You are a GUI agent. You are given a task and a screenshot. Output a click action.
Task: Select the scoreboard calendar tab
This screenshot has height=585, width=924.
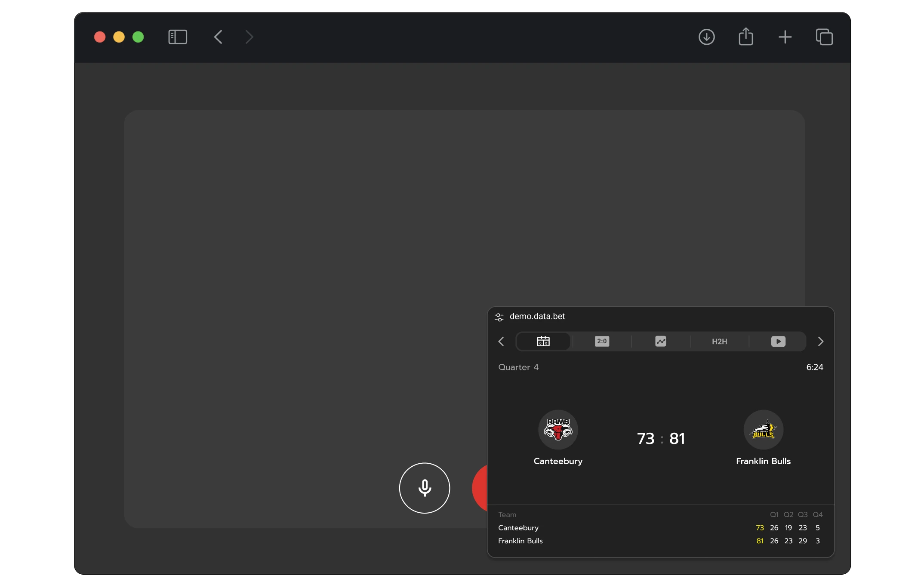click(543, 342)
